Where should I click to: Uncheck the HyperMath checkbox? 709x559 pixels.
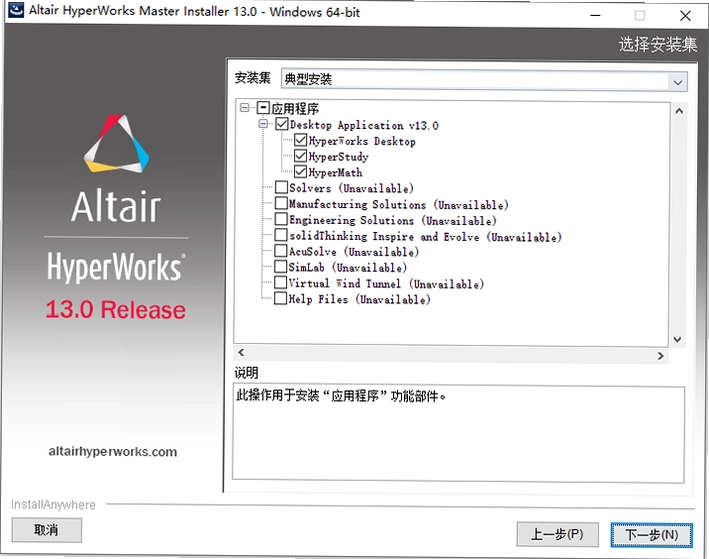[300, 171]
